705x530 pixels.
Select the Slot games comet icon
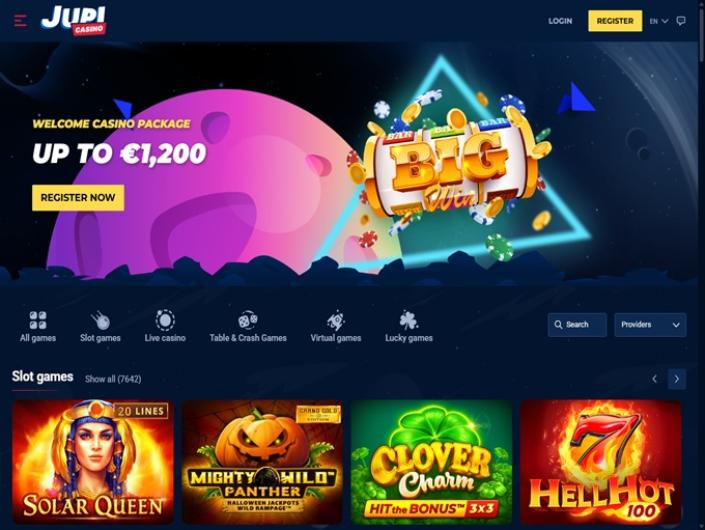[x=100, y=321]
